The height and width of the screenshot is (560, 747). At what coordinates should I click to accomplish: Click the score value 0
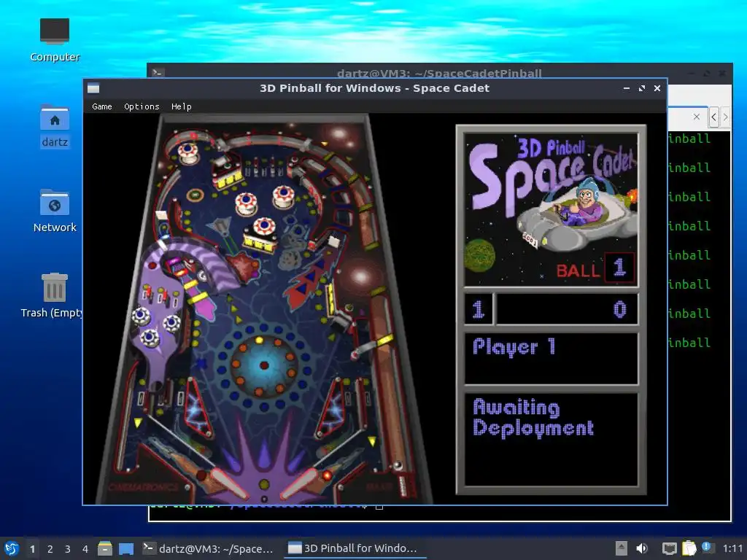[x=619, y=309]
